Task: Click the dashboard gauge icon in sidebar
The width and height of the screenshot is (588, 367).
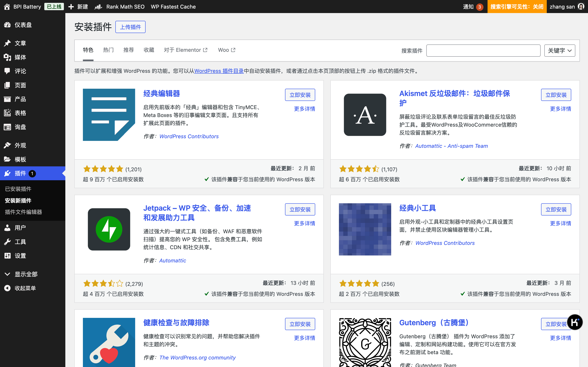Action: [7, 25]
